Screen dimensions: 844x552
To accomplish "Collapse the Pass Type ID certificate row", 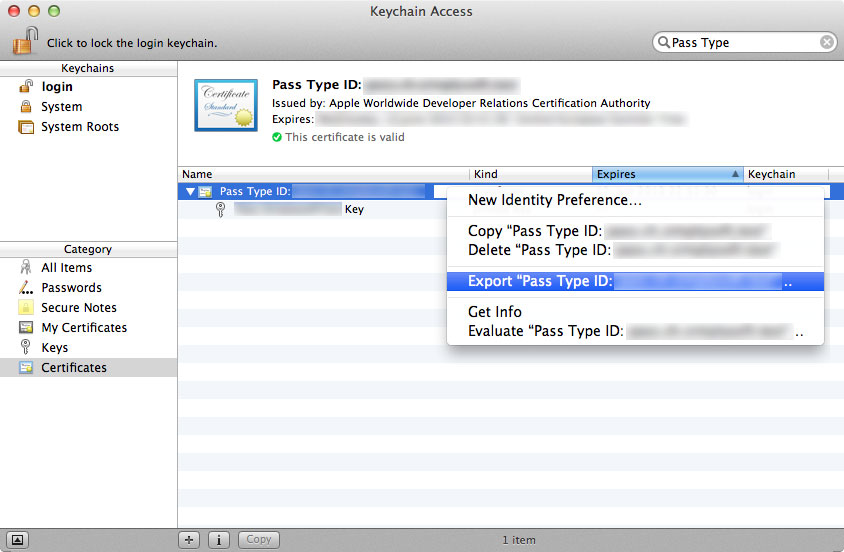I will (190, 191).
